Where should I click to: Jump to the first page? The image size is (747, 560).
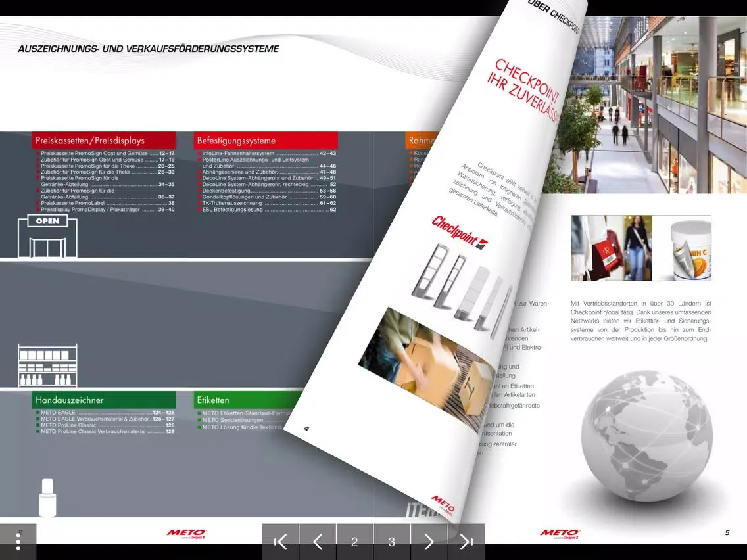coord(281,542)
